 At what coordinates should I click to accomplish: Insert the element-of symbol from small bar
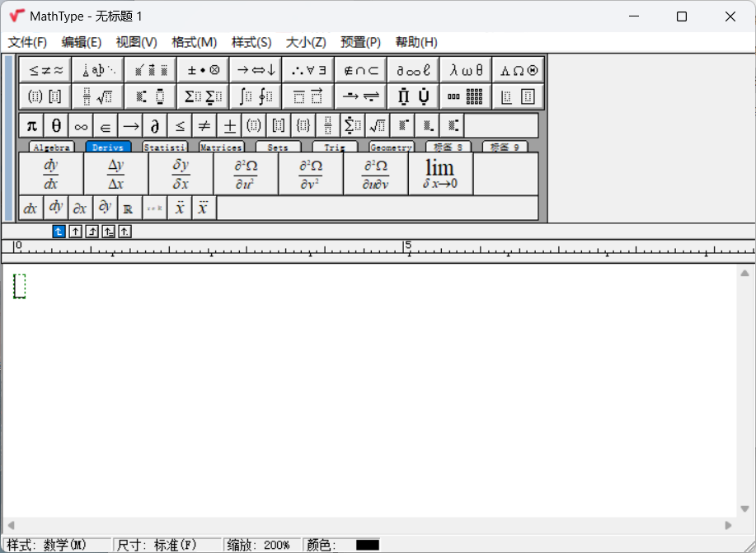(x=106, y=126)
